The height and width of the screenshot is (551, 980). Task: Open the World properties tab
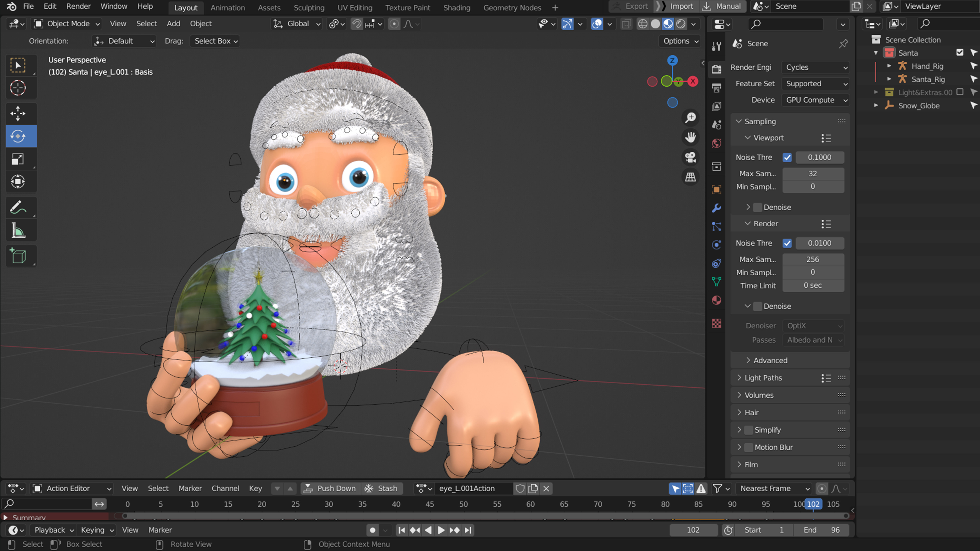[x=716, y=143]
